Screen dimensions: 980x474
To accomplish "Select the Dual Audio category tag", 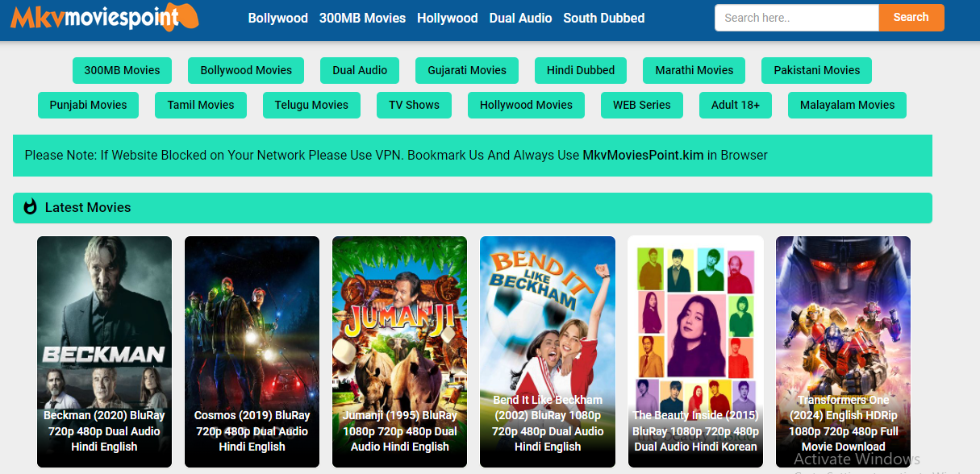I will tap(360, 70).
